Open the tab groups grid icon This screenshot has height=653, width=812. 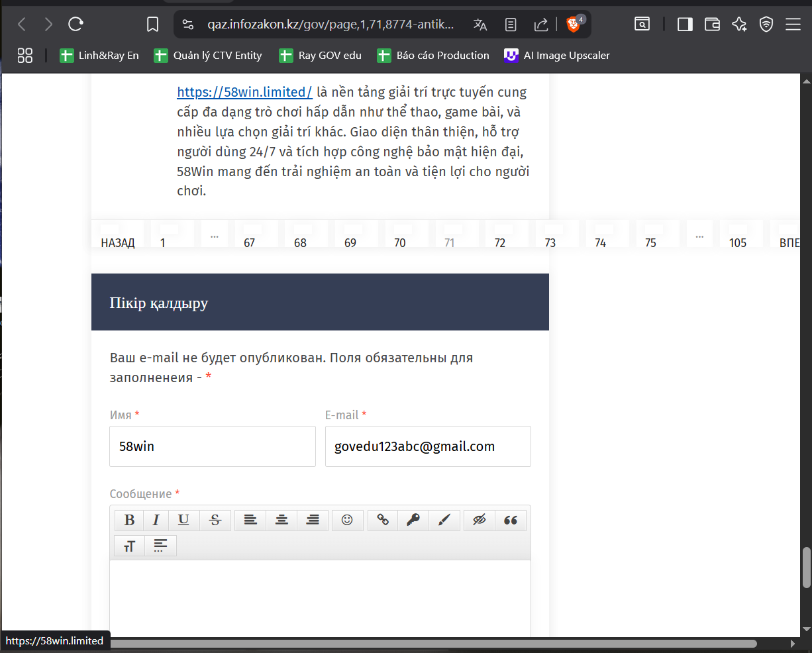click(x=25, y=56)
